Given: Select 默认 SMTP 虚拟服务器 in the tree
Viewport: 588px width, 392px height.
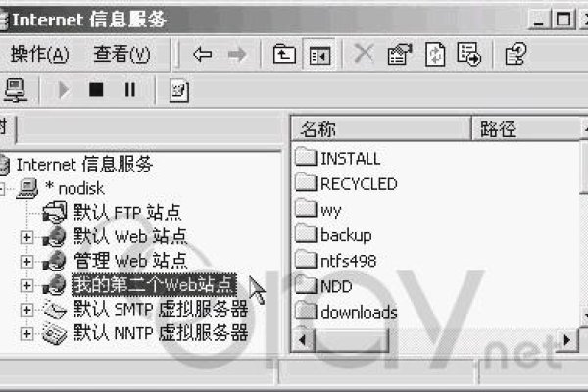Looking at the screenshot, I should (x=162, y=309).
